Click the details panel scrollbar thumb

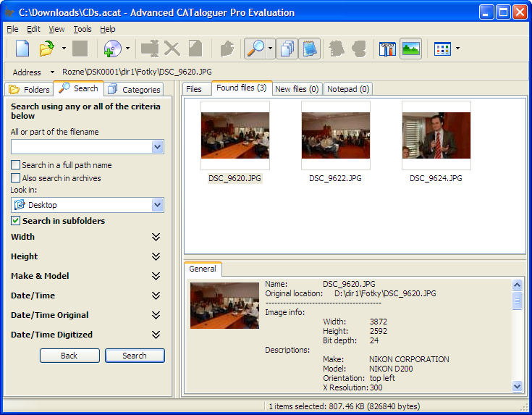[x=517, y=301]
